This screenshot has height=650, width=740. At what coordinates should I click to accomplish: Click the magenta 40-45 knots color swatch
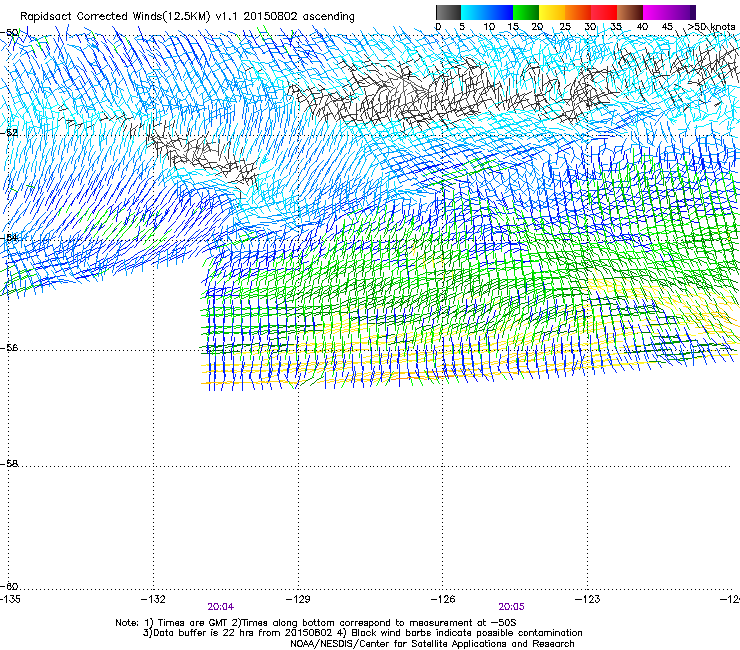click(x=656, y=12)
